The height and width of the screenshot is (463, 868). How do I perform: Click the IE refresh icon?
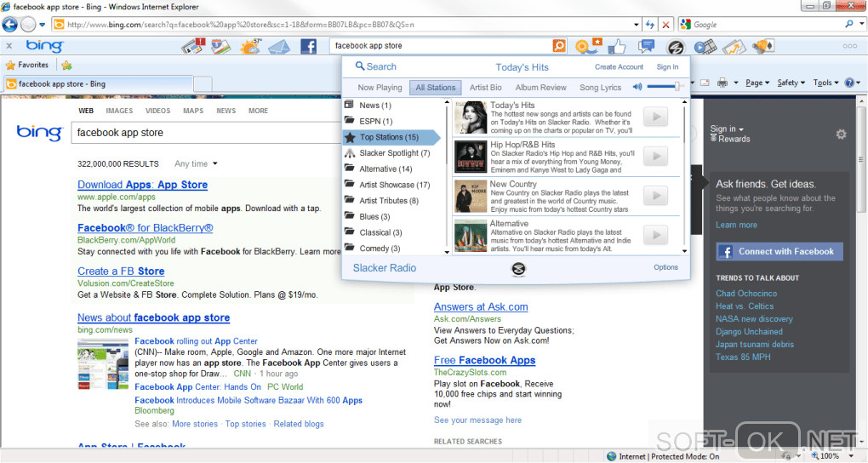[x=650, y=25]
